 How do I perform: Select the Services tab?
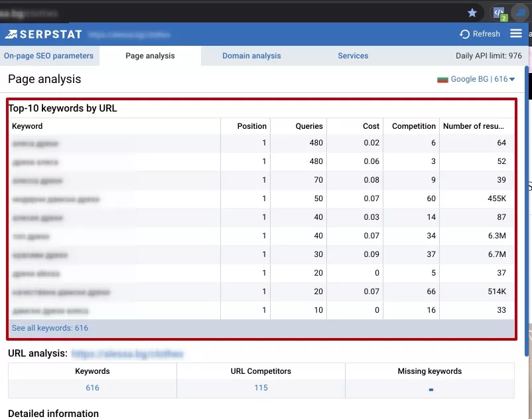(x=353, y=56)
